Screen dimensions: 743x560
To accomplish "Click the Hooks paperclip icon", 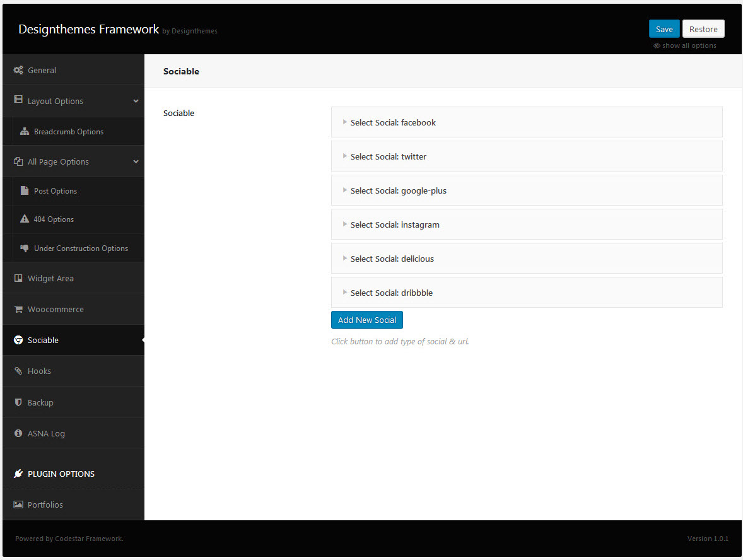I will click(18, 371).
